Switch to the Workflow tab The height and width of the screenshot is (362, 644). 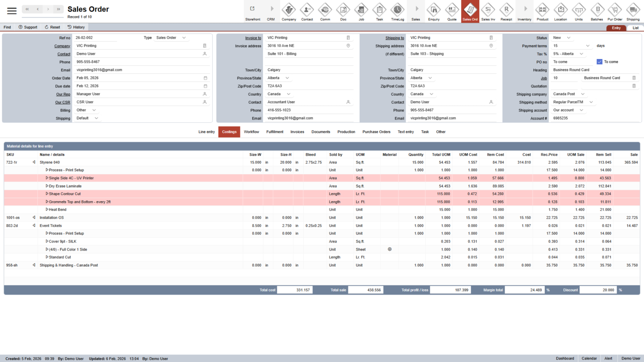(251, 132)
